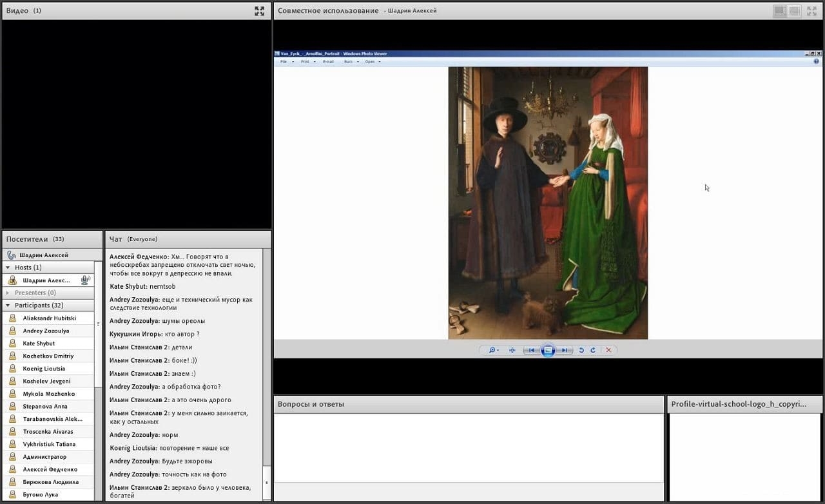Click avatar icon of Koenig Lioutsia
This screenshot has height=504, width=825.
12,369
